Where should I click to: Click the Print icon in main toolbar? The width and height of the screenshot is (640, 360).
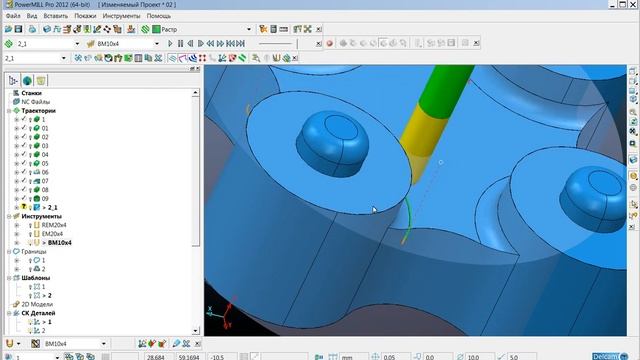32,29
